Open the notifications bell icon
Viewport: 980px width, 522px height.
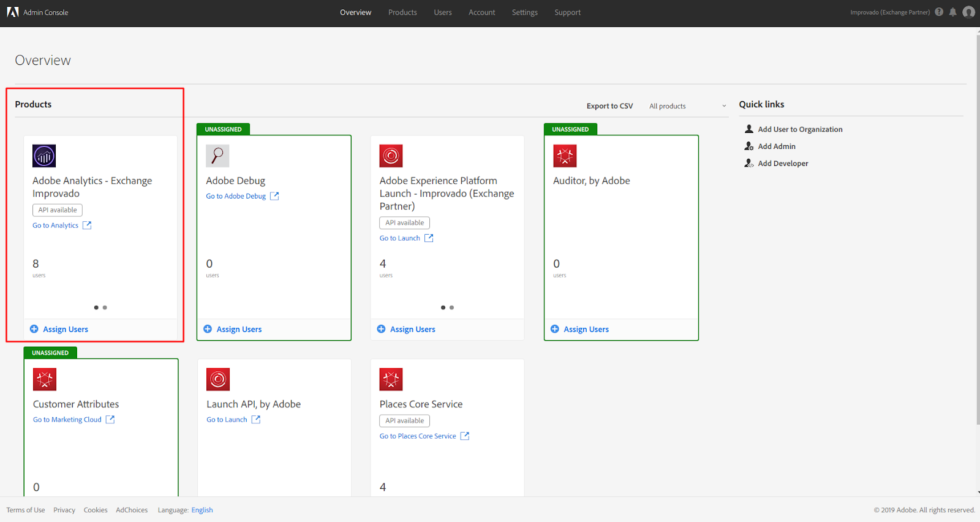pyautogui.click(x=952, y=12)
